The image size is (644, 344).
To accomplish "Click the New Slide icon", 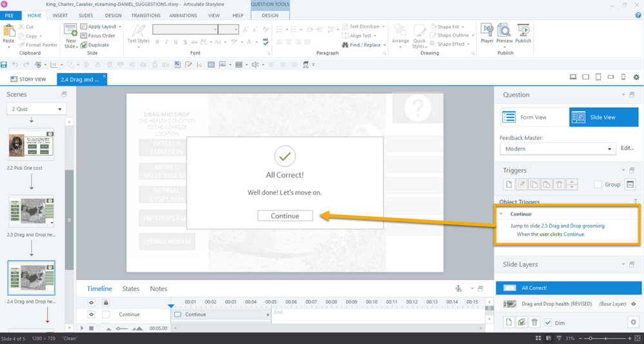I will (x=71, y=35).
